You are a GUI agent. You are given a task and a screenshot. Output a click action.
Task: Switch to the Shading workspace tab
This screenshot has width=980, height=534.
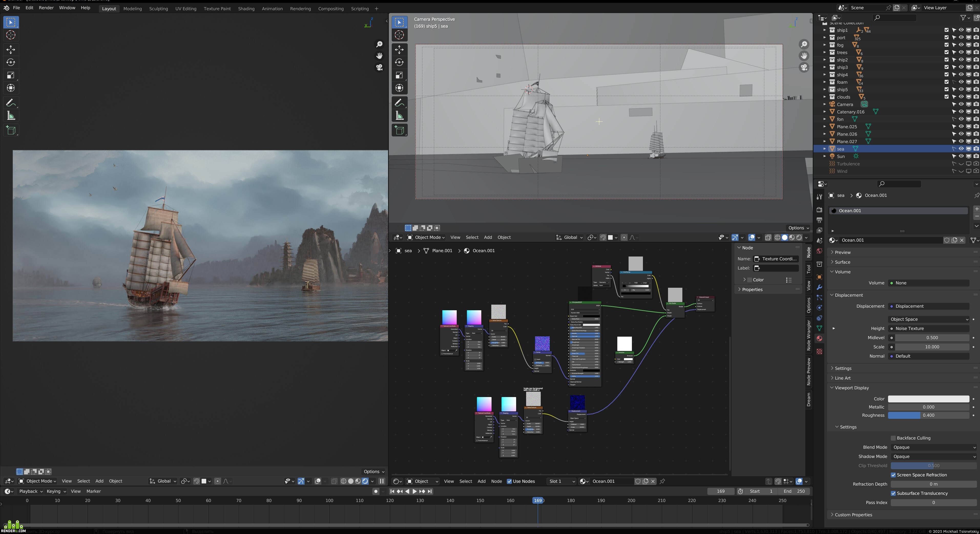(246, 8)
